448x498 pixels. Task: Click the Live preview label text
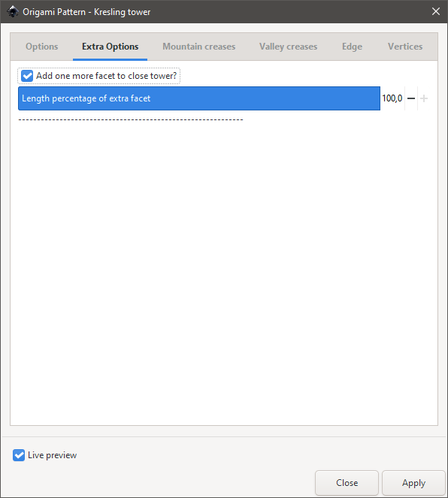point(53,455)
